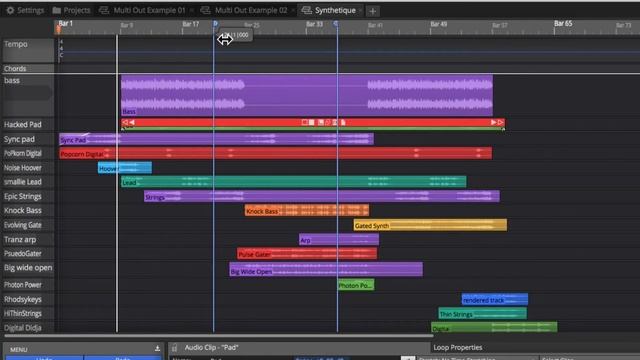Select the Chords track header
The image size is (640, 360).
click(28, 69)
